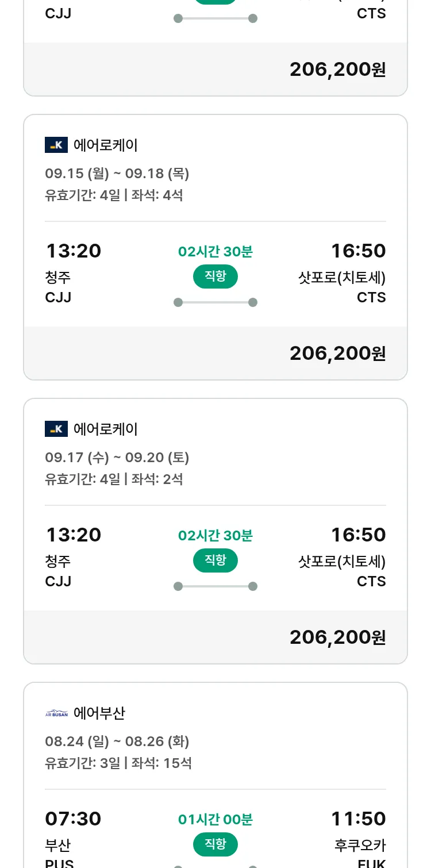Image resolution: width=431 pixels, height=868 pixels.
Task: Select 206,200원 price on 09.15 flight
Action: [x=337, y=354]
